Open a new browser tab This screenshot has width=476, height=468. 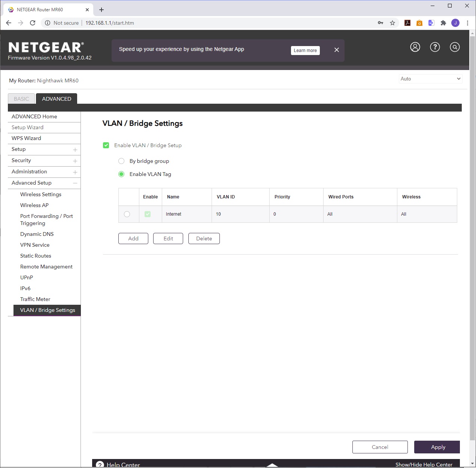click(101, 10)
